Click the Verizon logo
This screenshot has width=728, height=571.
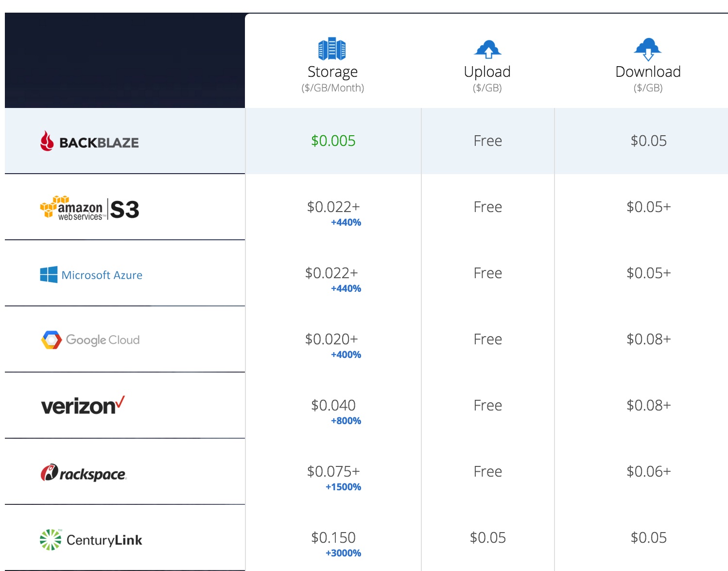(x=83, y=405)
